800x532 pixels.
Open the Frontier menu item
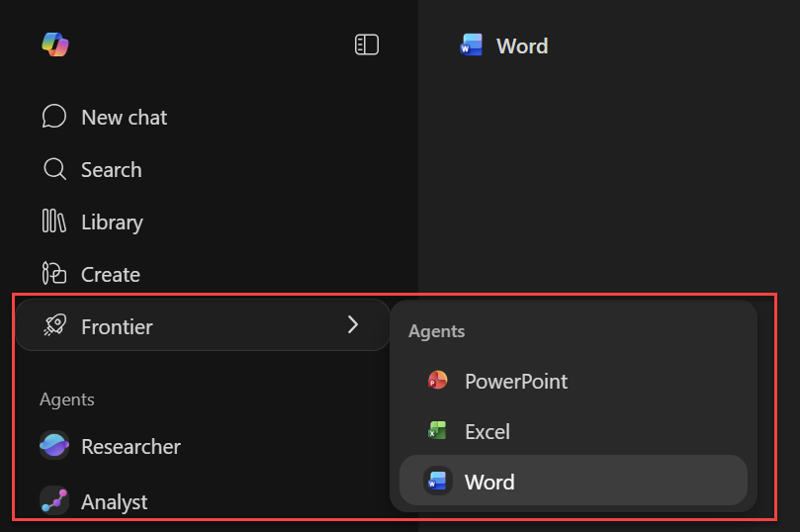203,325
